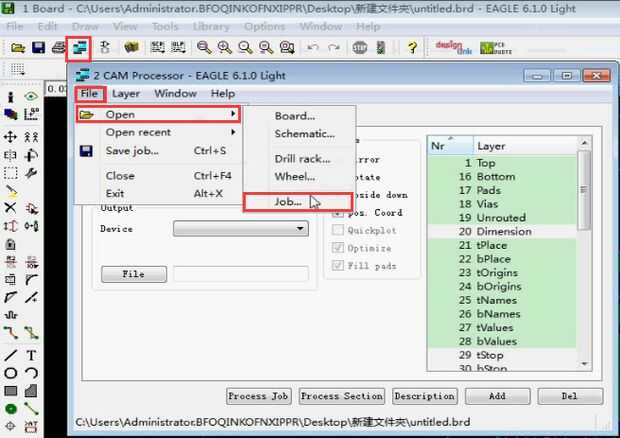Click the Add section button
The height and width of the screenshot is (438, 620).
(x=497, y=396)
